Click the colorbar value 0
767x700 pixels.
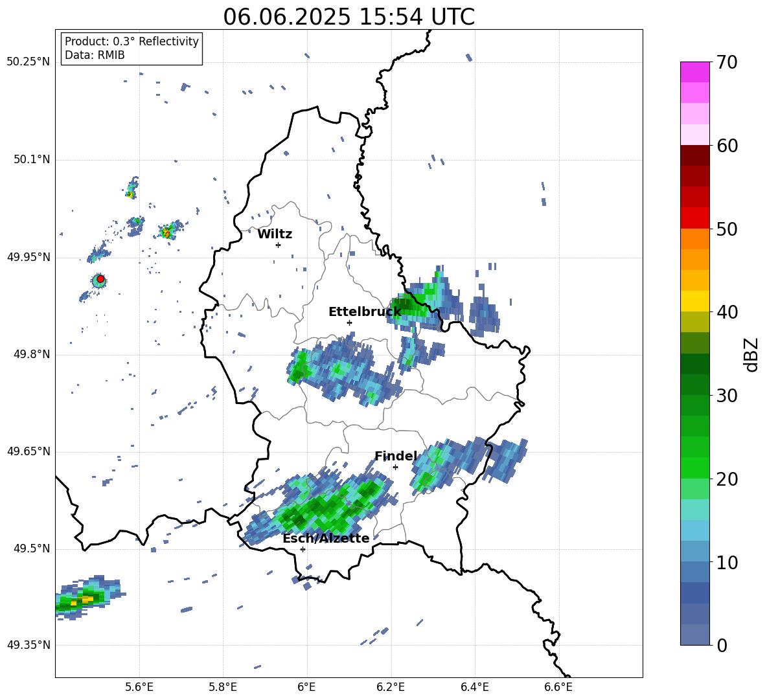(x=722, y=645)
